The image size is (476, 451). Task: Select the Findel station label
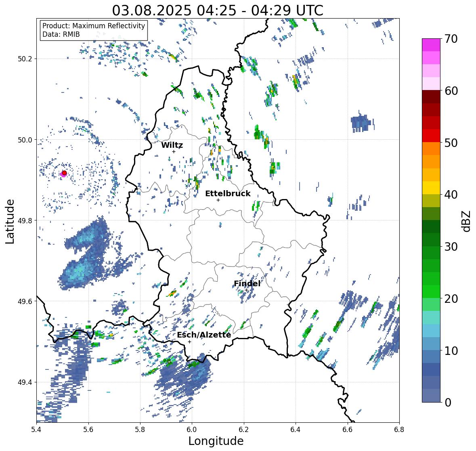pos(247,283)
